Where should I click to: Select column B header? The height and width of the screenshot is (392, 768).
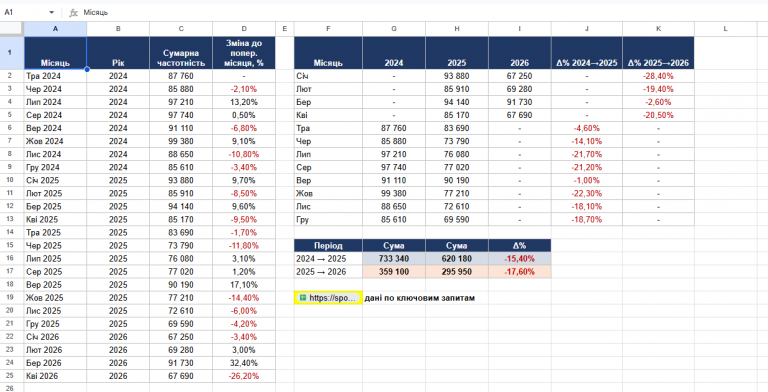pos(118,29)
